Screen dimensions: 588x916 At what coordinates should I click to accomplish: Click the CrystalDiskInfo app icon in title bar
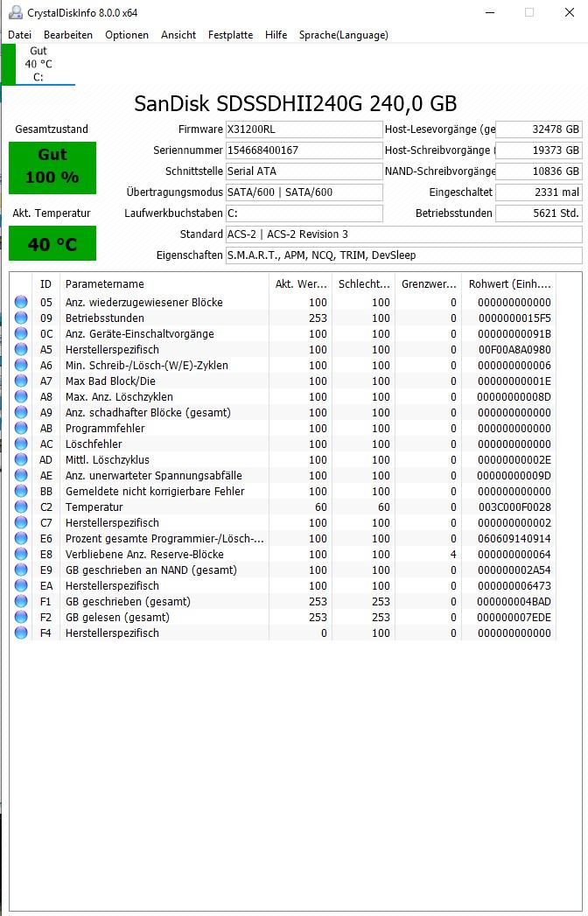coord(15,12)
